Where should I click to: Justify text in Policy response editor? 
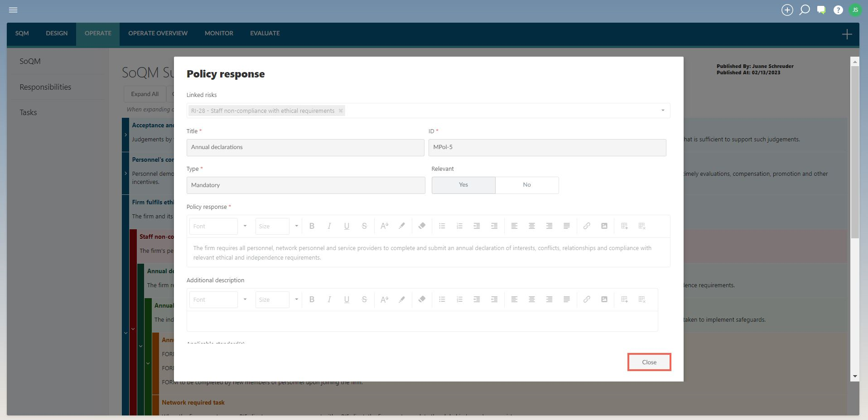[x=567, y=226]
